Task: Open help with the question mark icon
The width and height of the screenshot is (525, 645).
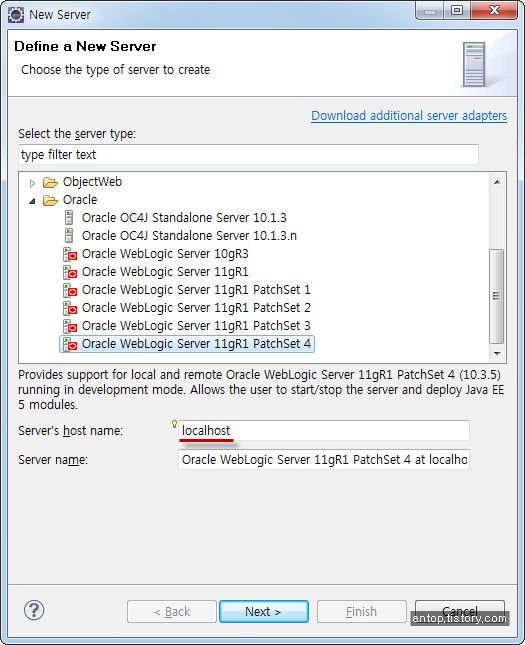Action: click(34, 610)
